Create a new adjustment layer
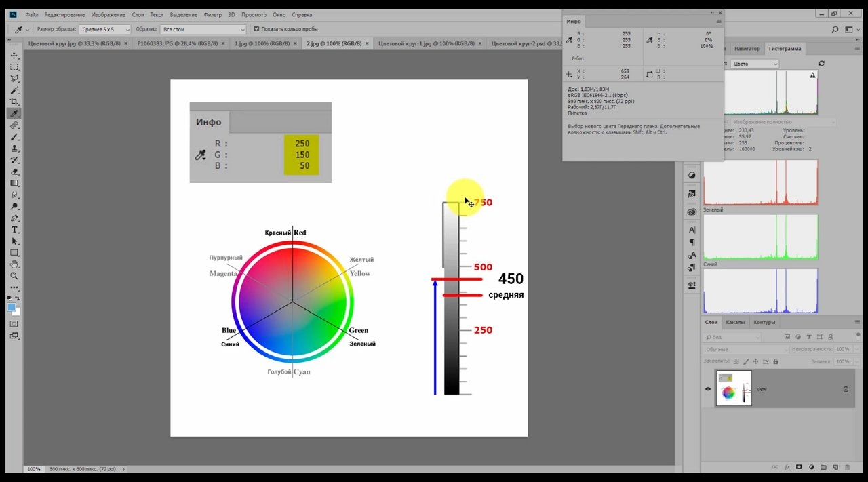The height and width of the screenshot is (482, 868). [x=811, y=467]
